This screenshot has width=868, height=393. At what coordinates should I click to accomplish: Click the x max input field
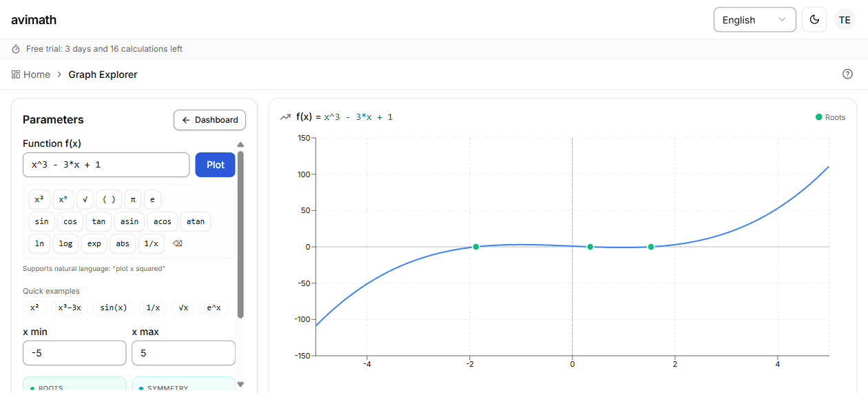point(184,353)
